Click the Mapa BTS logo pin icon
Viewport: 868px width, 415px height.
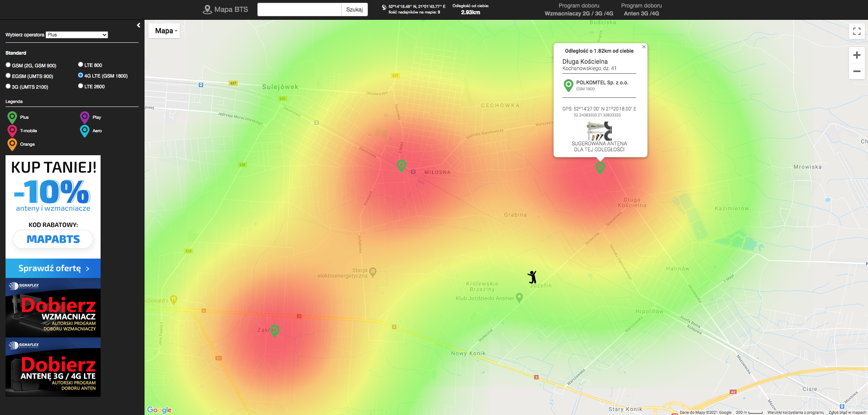coord(207,10)
